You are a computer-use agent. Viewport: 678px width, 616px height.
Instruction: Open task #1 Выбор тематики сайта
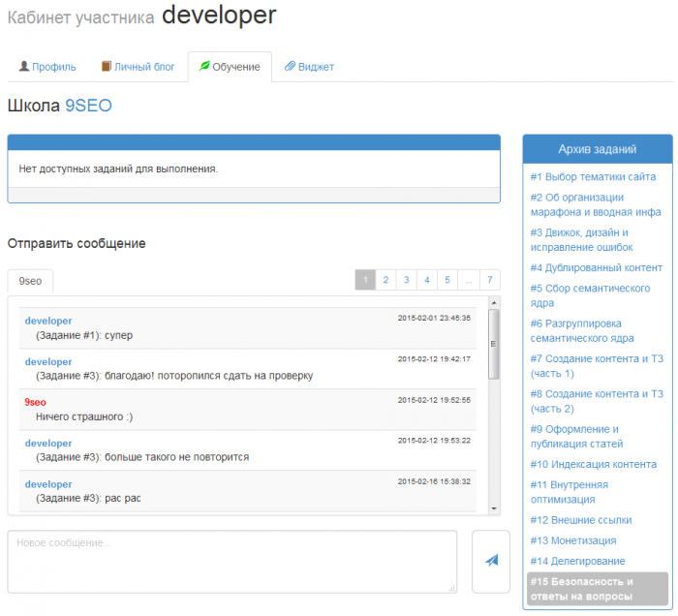click(593, 176)
